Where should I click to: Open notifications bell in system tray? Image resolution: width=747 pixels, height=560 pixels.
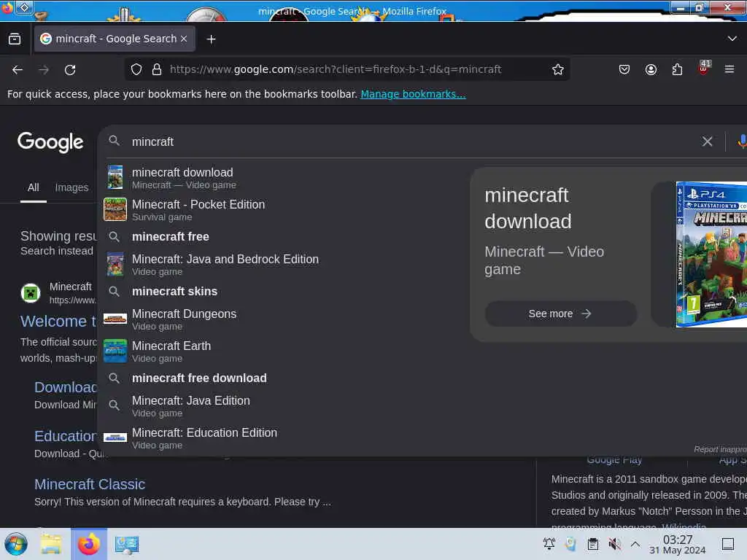[x=549, y=544]
